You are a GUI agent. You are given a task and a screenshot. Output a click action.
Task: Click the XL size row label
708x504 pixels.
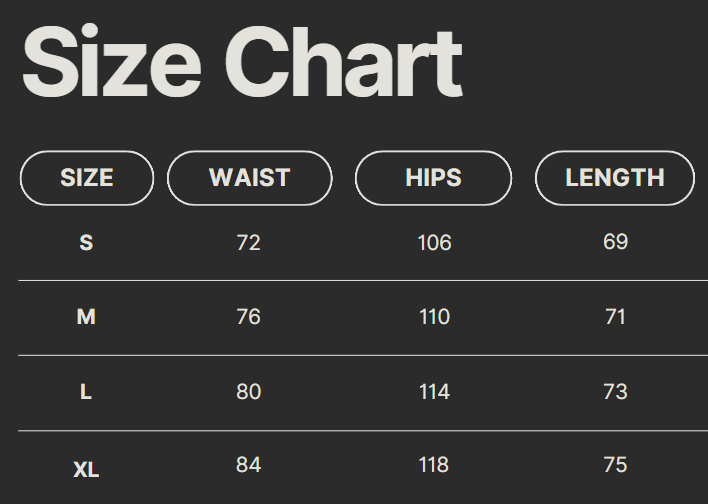tap(86, 468)
